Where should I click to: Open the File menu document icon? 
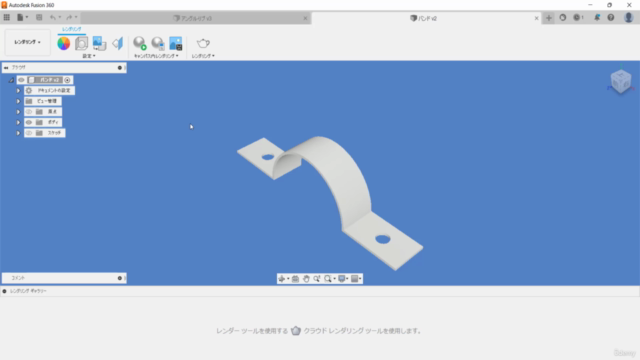[20, 18]
